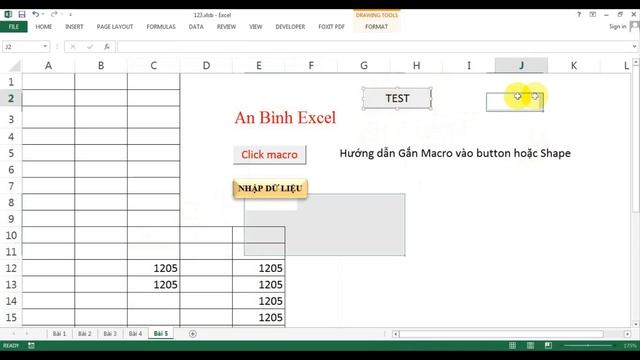
Task: Open the Help question mark icon
Action: (579, 14)
